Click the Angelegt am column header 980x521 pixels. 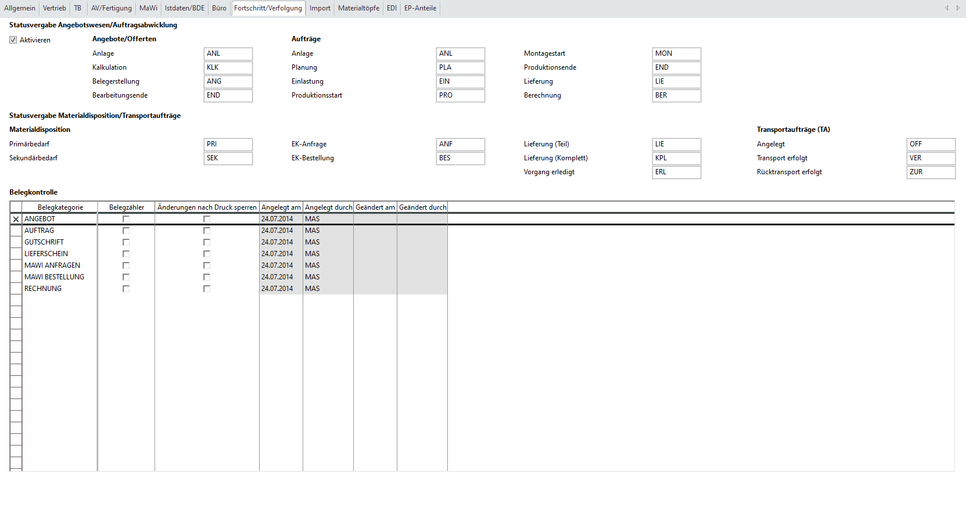tap(281, 207)
